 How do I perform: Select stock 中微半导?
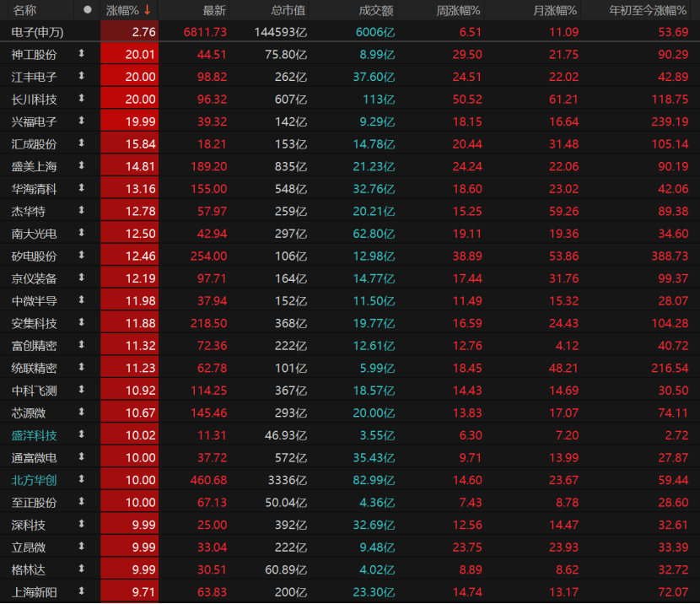(34, 301)
